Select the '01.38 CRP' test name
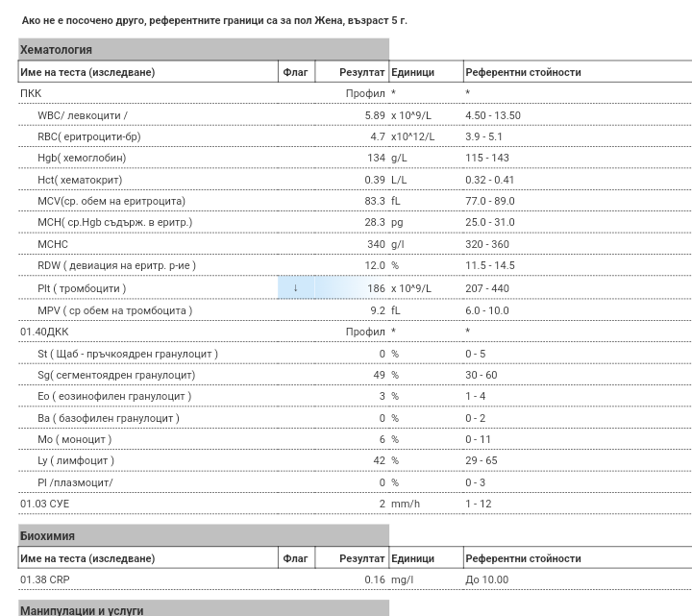Viewport: 692px width, 616px height. (44, 579)
